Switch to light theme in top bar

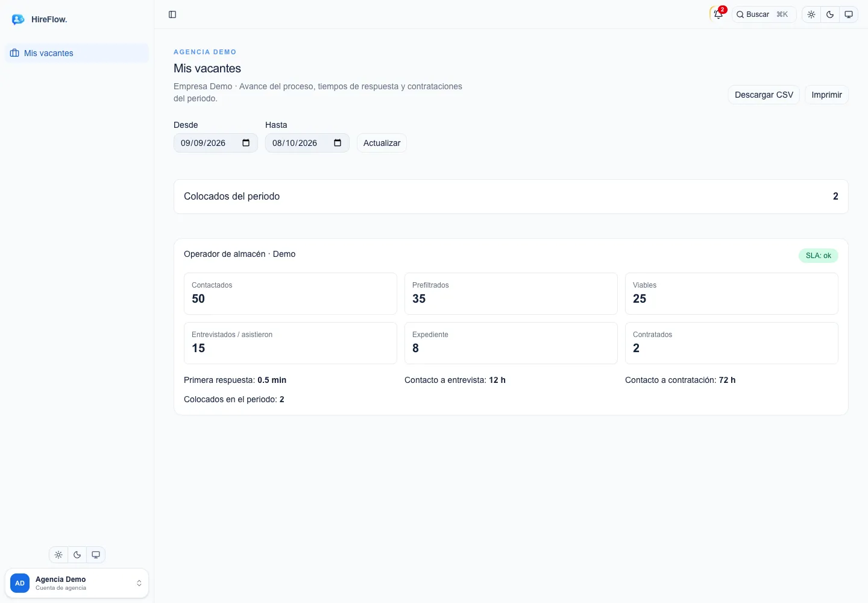tap(811, 14)
